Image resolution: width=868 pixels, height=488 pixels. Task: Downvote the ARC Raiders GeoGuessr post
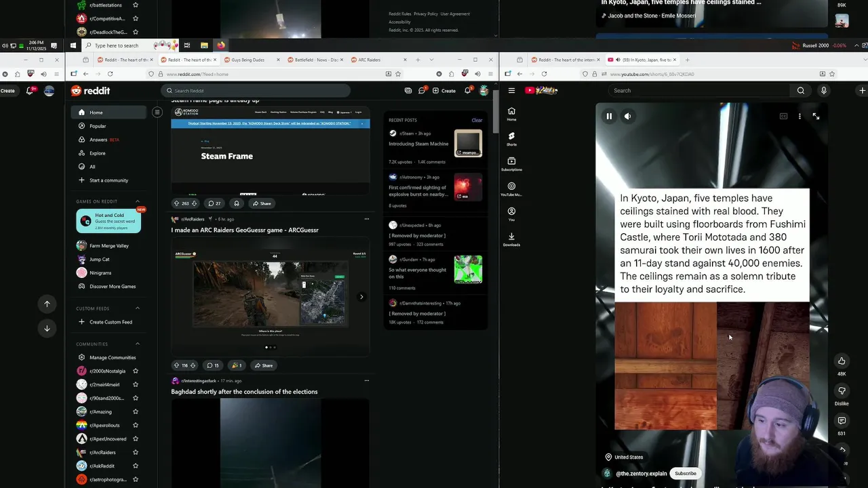pyautogui.click(x=193, y=365)
